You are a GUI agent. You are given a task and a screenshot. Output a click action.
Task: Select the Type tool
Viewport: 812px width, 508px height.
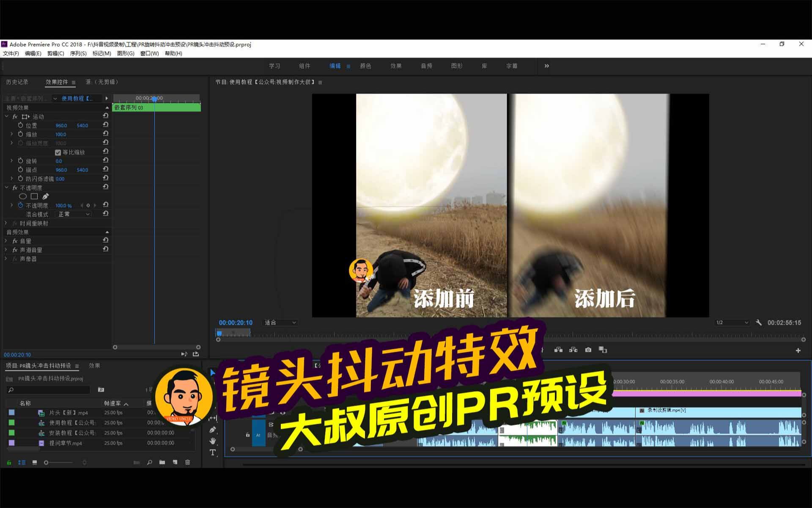tap(213, 453)
